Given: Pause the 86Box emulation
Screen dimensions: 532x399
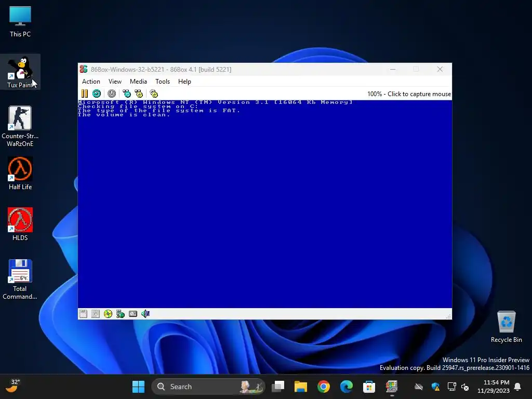Looking at the screenshot, I should [85, 94].
